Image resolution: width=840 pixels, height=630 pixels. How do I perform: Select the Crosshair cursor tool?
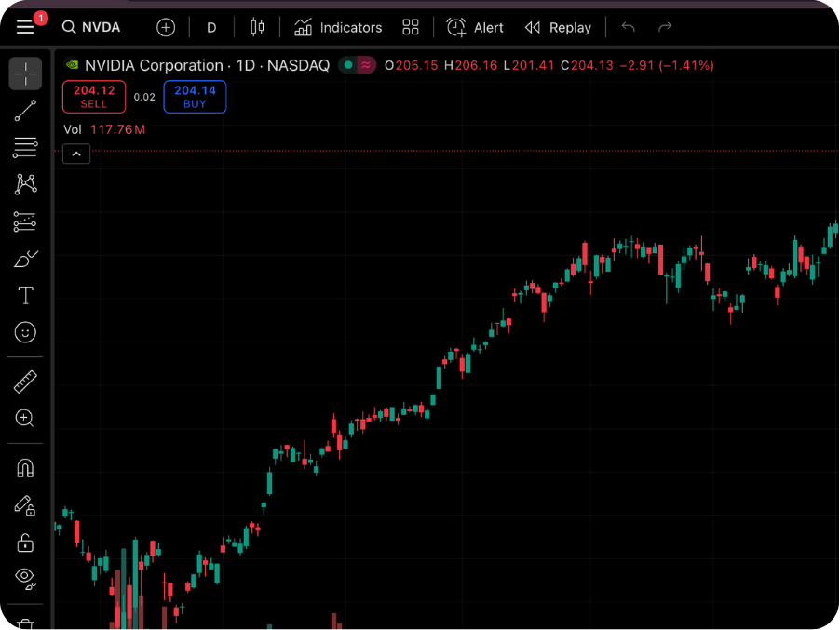click(x=25, y=74)
